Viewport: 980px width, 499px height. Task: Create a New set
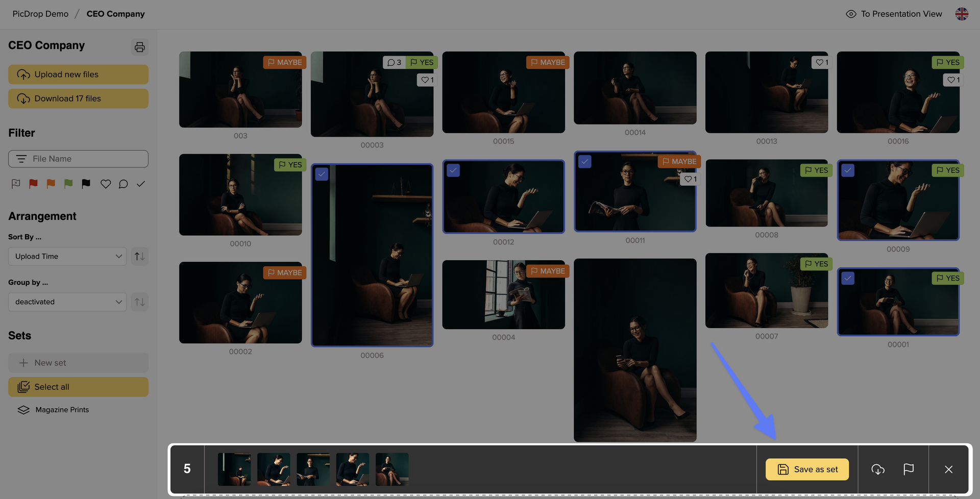(78, 363)
